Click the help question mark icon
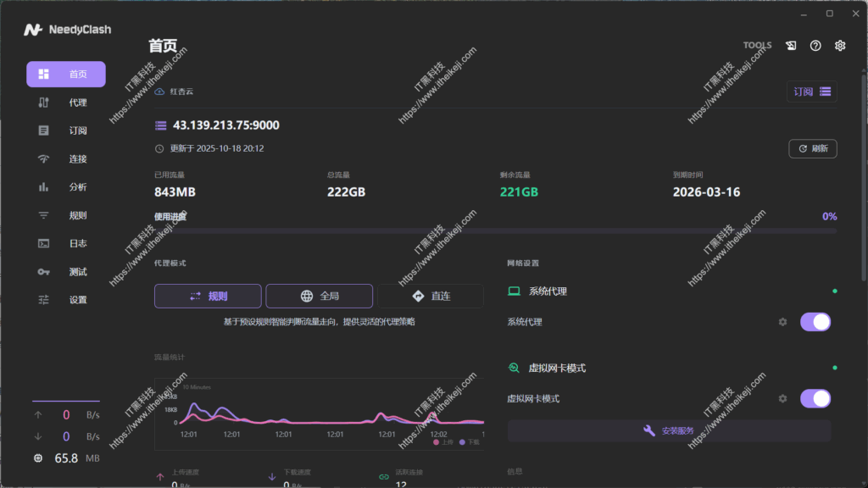 [x=815, y=46]
